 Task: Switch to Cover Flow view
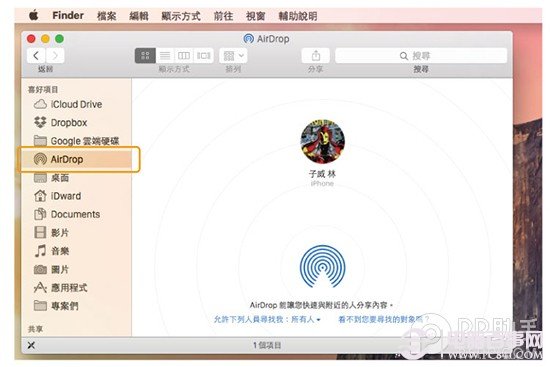point(203,55)
